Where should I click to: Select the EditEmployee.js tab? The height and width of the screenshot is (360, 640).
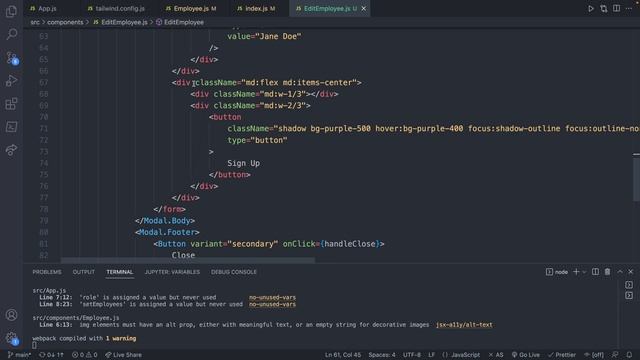326,8
